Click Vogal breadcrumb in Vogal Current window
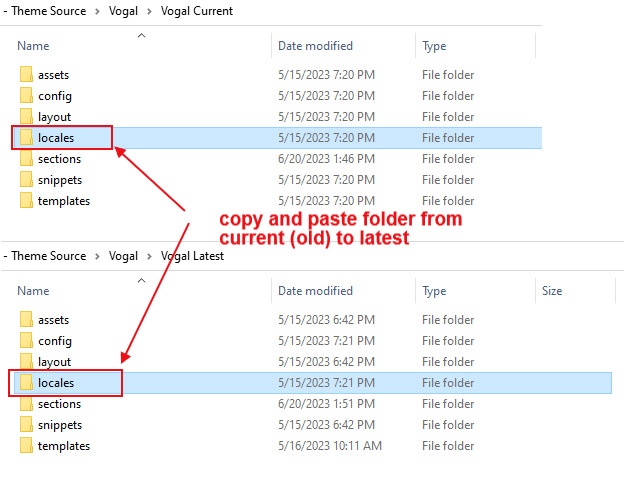This screenshot has height=488, width=624. (123, 11)
